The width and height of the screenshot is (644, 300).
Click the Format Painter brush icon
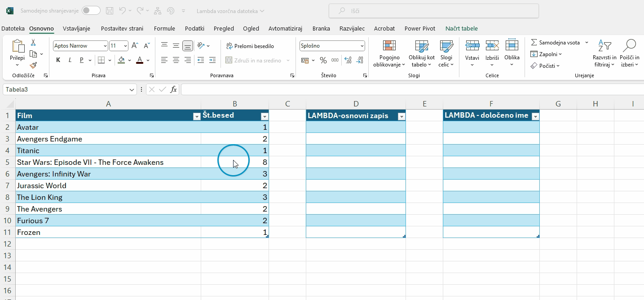click(x=33, y=66)
